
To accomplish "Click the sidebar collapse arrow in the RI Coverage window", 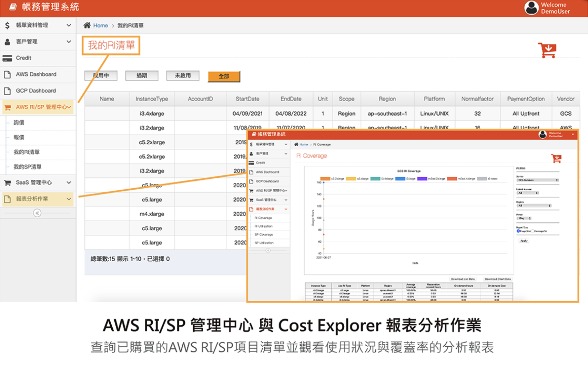I will [x=268, y=250].
